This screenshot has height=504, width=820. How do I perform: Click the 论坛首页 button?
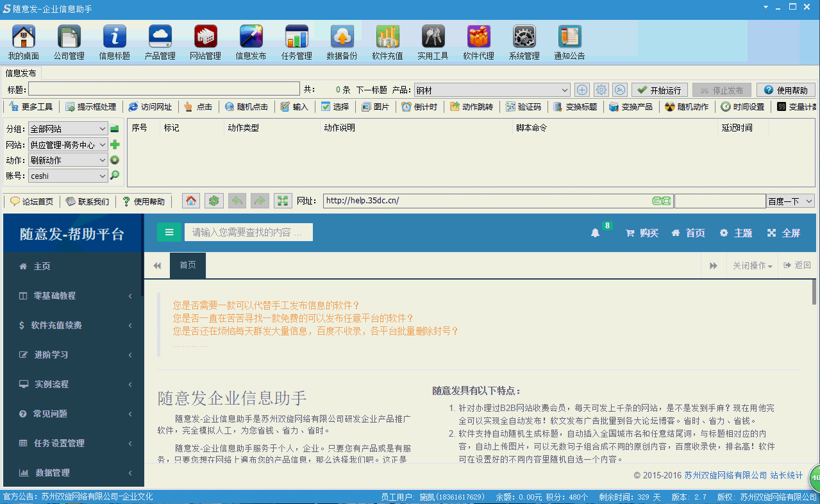tap(32, 201)
